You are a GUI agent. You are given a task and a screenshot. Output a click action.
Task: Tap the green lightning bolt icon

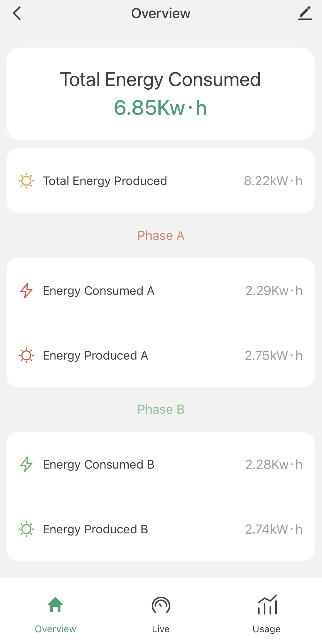26,464
